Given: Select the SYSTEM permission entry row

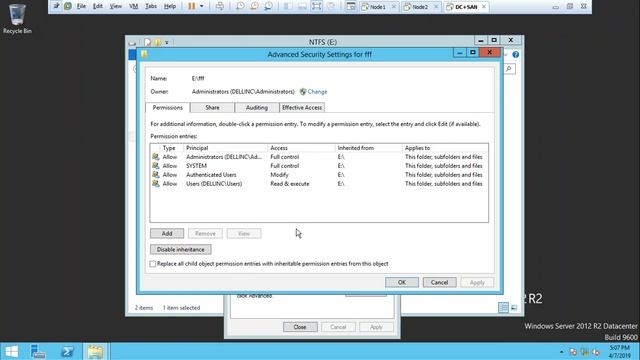Looking at the screenshot, I should (x=319, y=166).
